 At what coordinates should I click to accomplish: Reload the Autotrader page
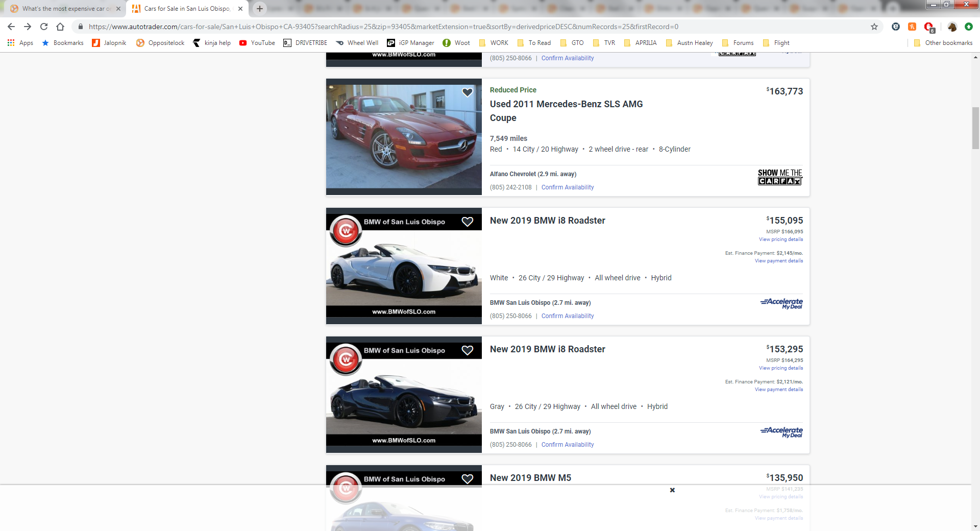pos(44,27)
